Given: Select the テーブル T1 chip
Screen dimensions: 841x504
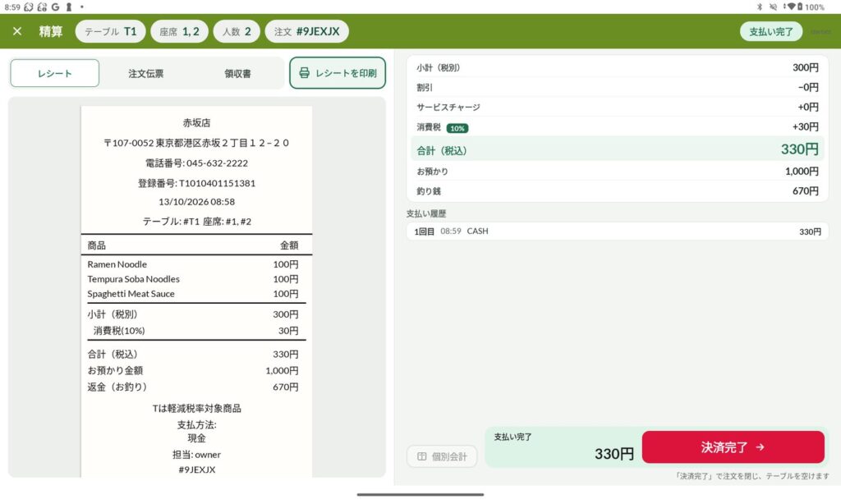Looking at the screenshot, I should 111,31.
